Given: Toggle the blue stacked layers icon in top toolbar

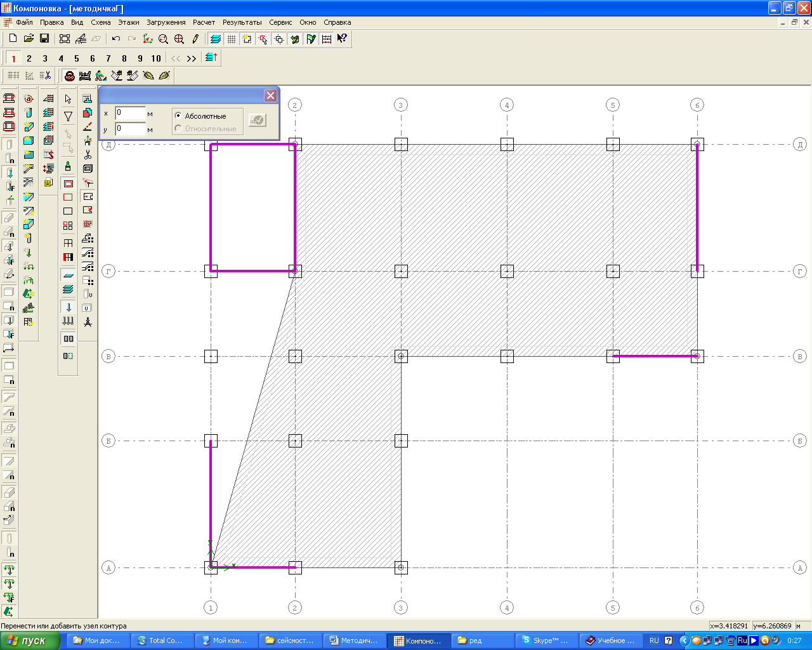Looking at the screenshot, I should coord(216,39).
